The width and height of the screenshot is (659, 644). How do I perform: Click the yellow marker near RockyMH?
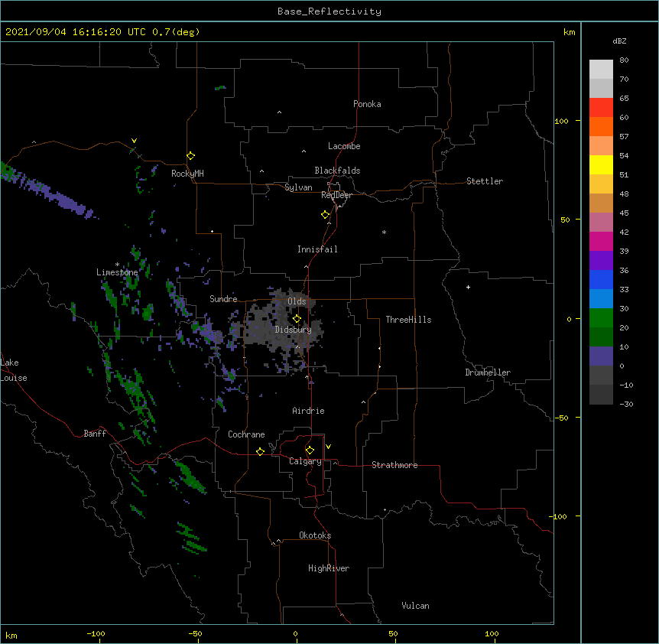click(x=191, y=156)
